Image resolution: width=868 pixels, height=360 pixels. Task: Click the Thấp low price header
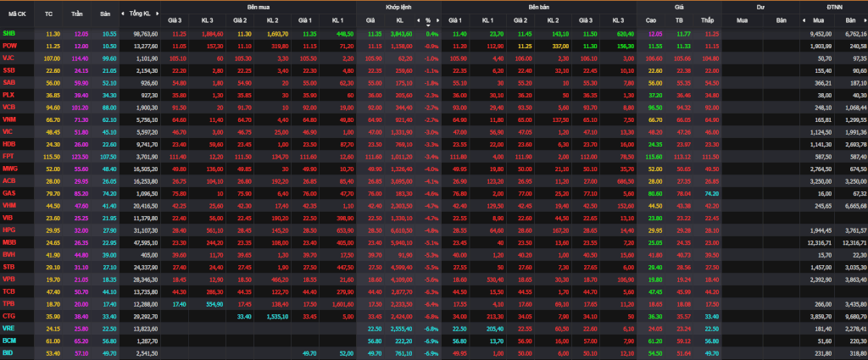[707, 20]
